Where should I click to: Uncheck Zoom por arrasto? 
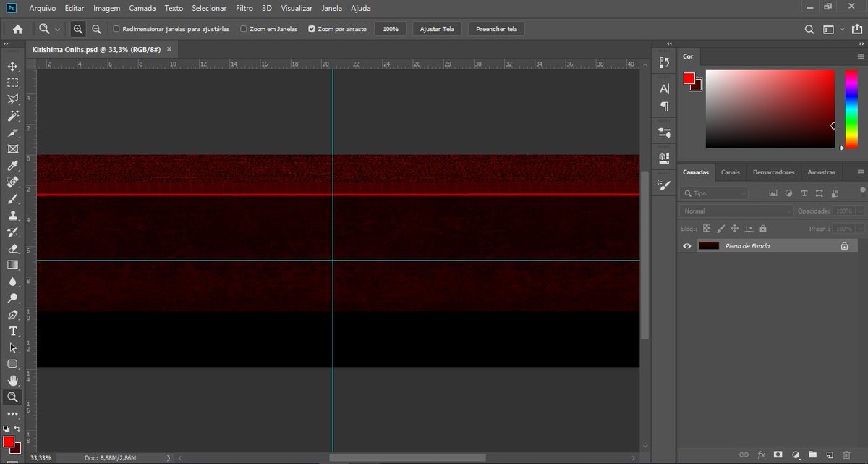311,29
